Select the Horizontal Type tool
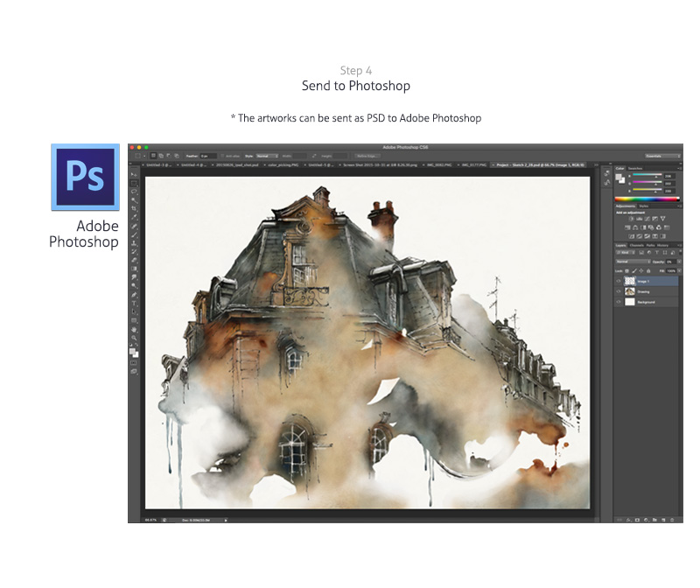Image resolution: width=700 pixels, height=588 pixels. (134, 303)
